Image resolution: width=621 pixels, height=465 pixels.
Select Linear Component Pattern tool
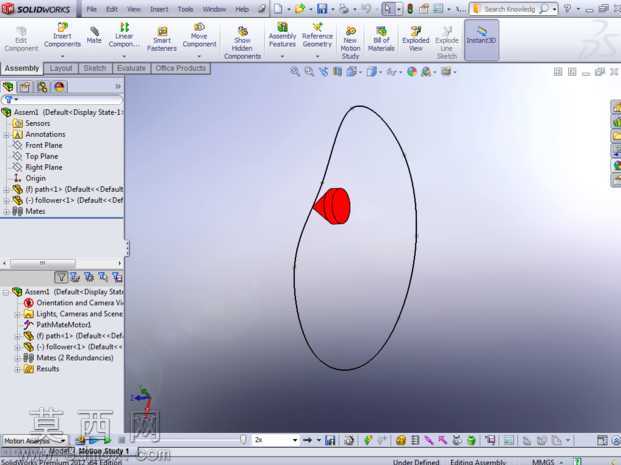[124, 35]
